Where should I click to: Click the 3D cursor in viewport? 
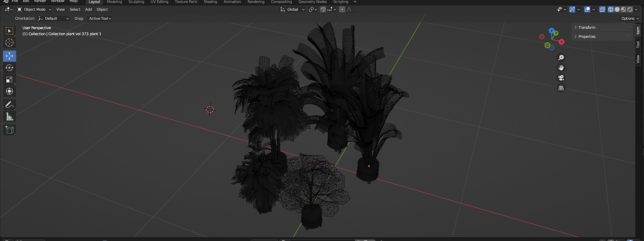(x=210, y=109)
